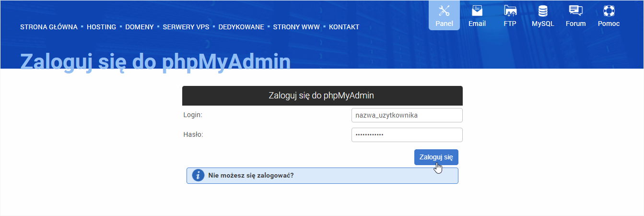Click the dark form header title
Viewport: 644px width, 216px height.
[x=321, y=96]
